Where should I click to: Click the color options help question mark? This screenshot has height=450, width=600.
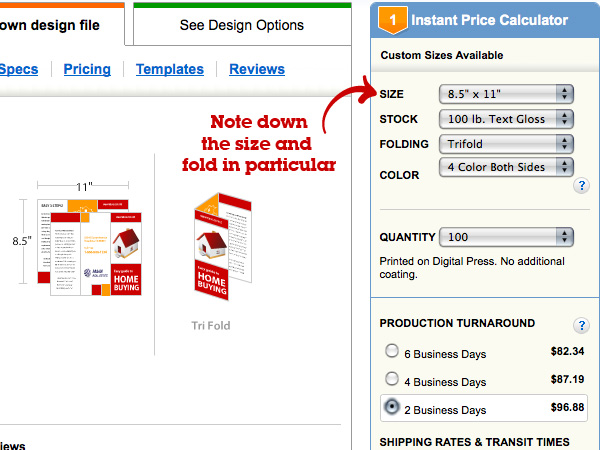point(581,186)
